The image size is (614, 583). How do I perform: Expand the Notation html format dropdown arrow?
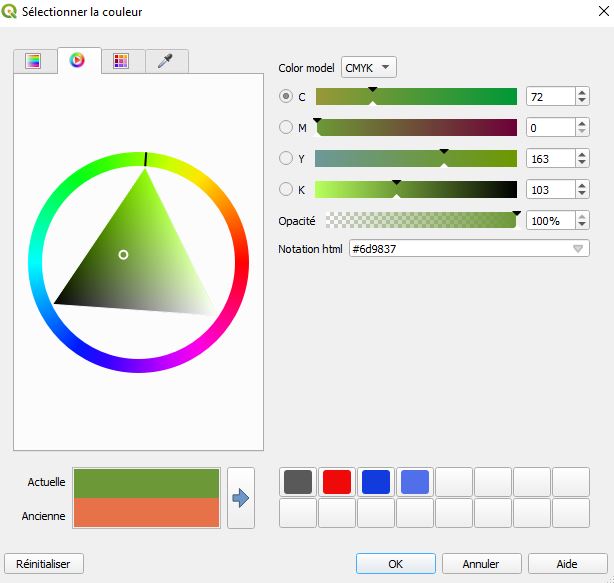[x=579, y=249]
